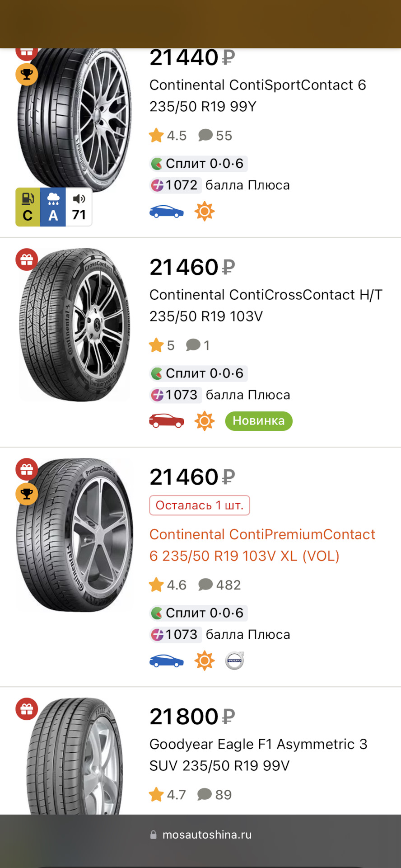The width and height of the screenshot is (401, 868).
Task: Click ContiCrossContact H/T tire image
Action: click(x=75, y=325)
